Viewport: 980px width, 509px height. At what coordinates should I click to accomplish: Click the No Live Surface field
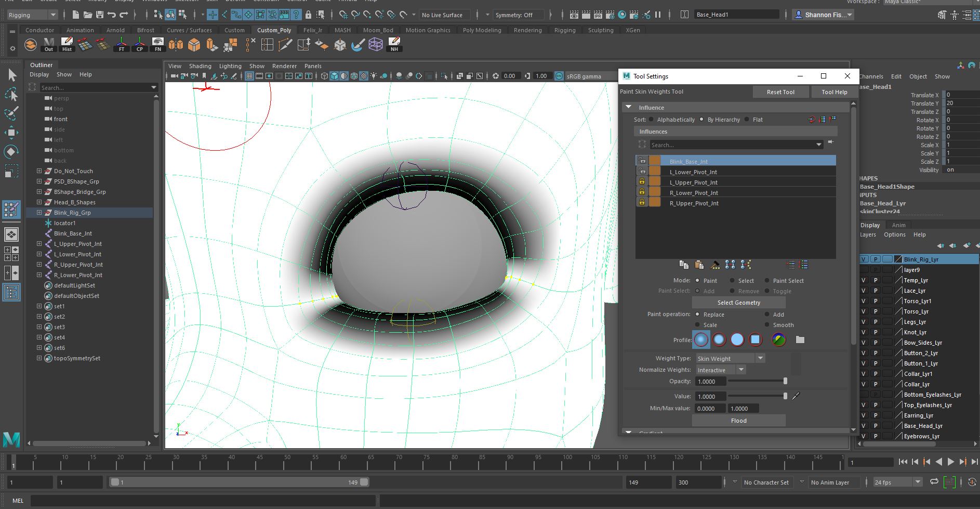444,15
